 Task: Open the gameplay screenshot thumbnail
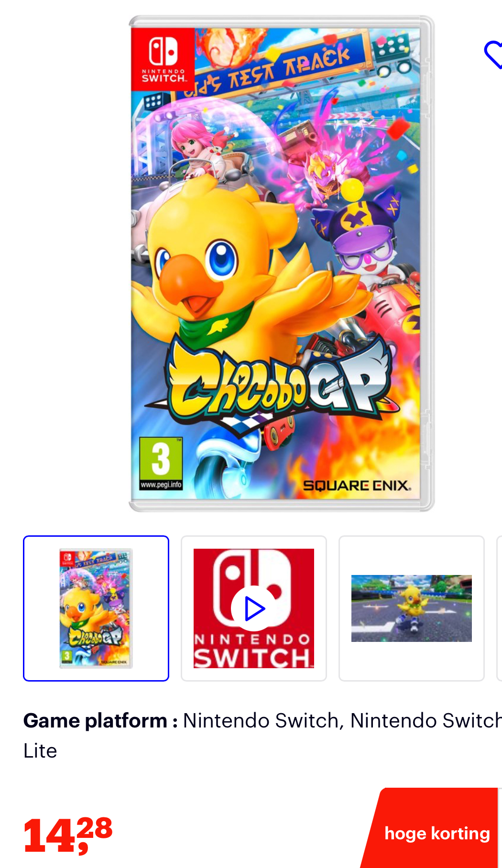point(412,608)
